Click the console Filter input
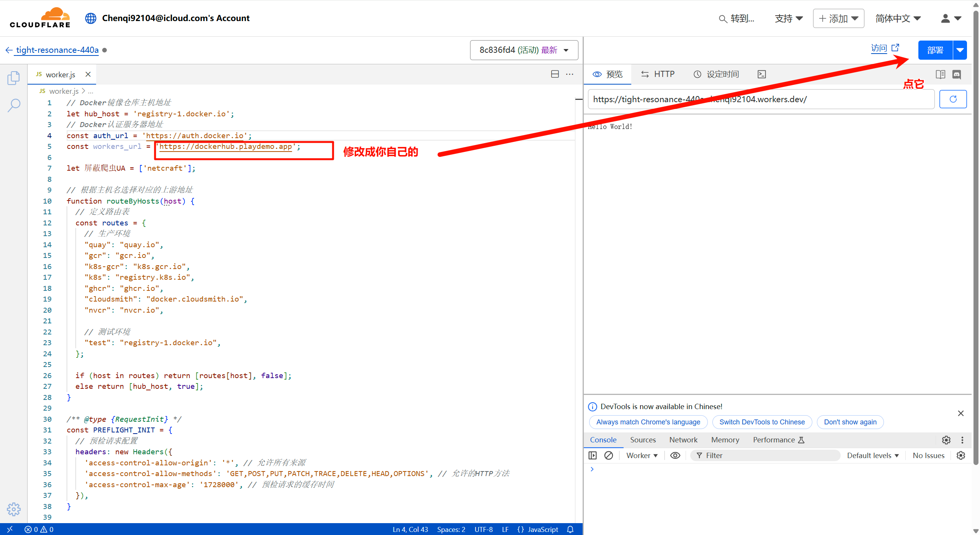The width and height of the screenshot is (980, 535). click(x=765, y=455)
